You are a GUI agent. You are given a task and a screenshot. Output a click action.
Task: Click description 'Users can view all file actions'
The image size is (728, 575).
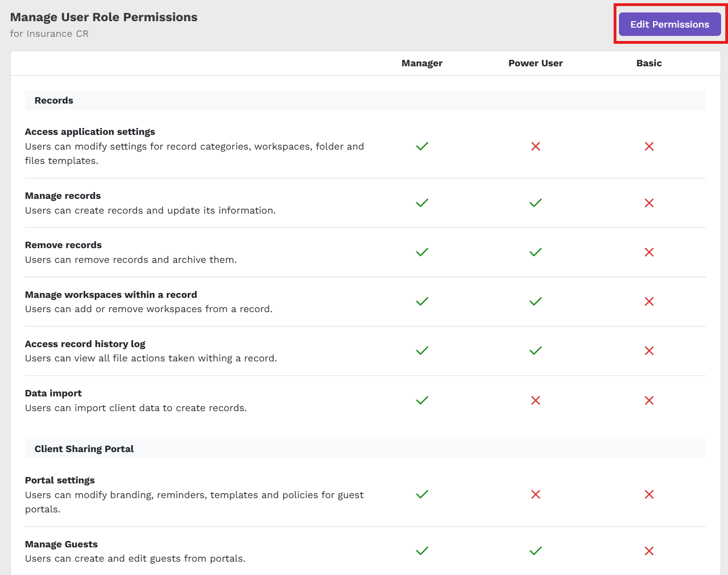[x=151, y=358]
